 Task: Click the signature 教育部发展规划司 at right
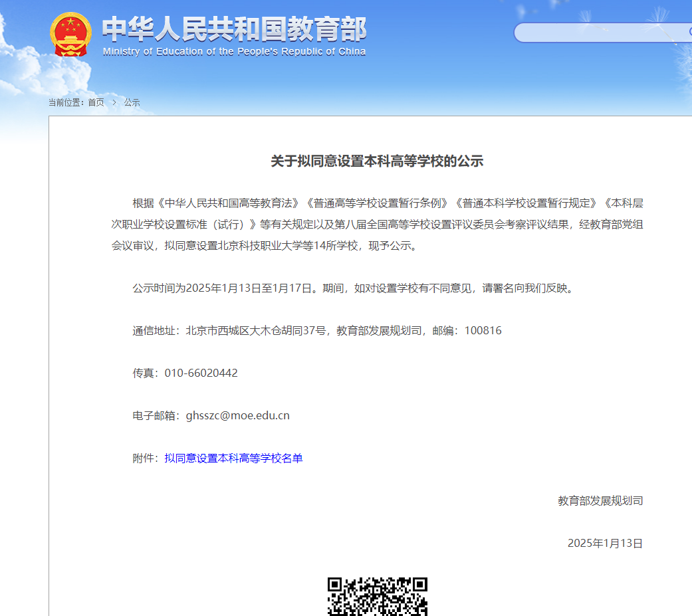point(600,501)
